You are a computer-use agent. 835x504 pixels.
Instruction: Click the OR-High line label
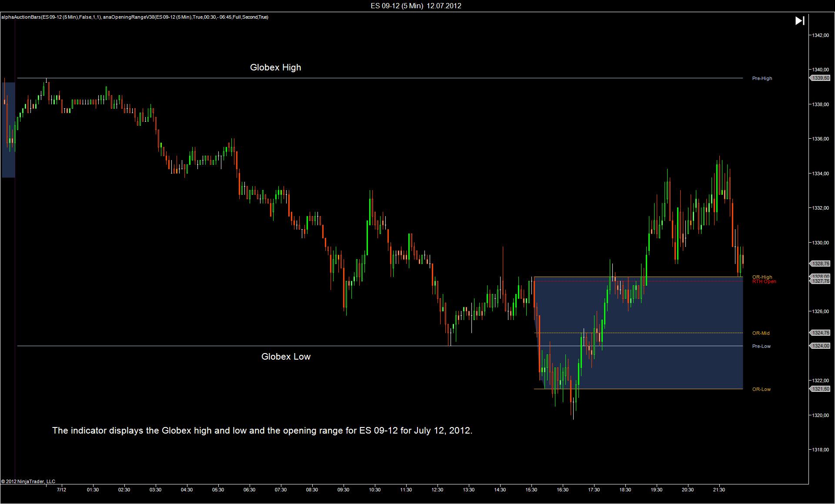tap(762, 277)
